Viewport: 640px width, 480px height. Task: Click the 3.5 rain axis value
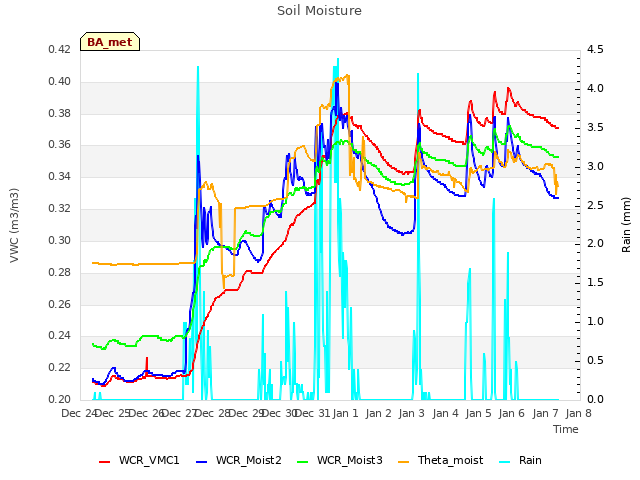(x=595, y=127)
